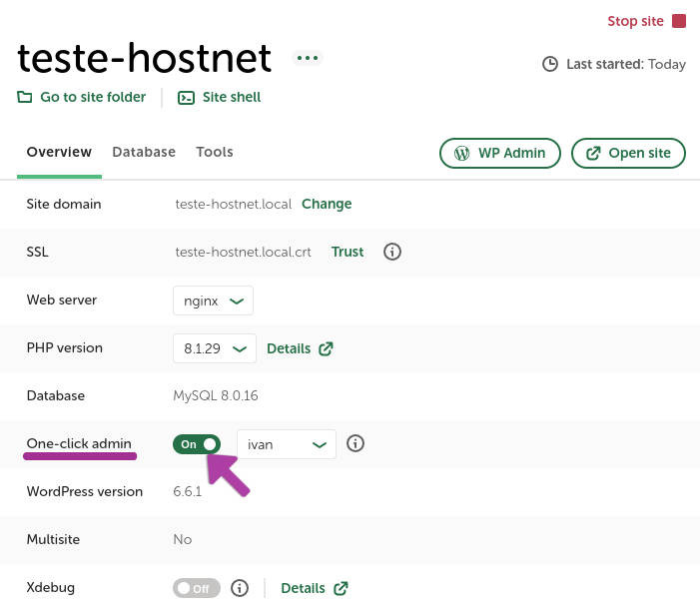The width and height of the screenshot is (700, 612).
Task: Click the WordPress version value 6.6.1
Action: coord(188,491)
